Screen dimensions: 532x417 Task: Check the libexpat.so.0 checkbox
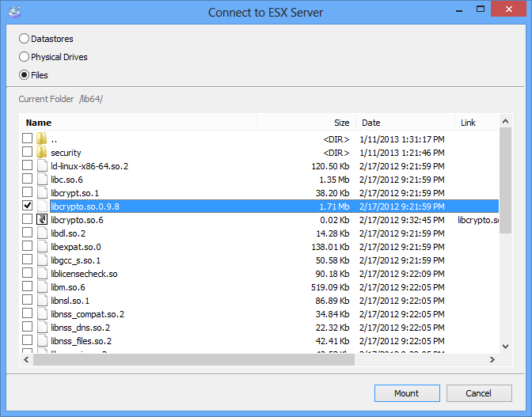click(27, 246)
